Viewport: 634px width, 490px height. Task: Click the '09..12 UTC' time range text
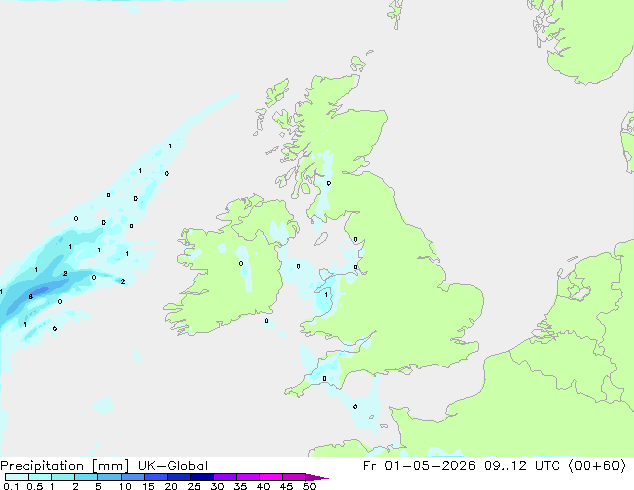tap(522, 466)
